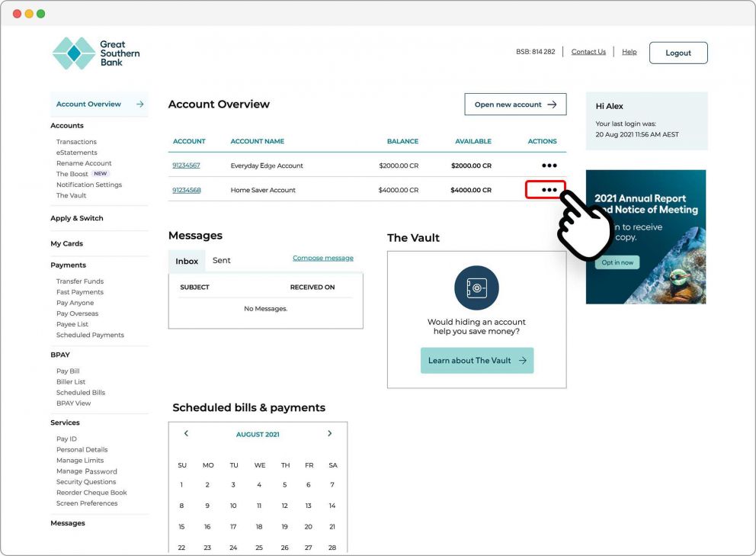Open Security Questions in sidebar
Screen dimensions: 756x556
pos(86,482)
